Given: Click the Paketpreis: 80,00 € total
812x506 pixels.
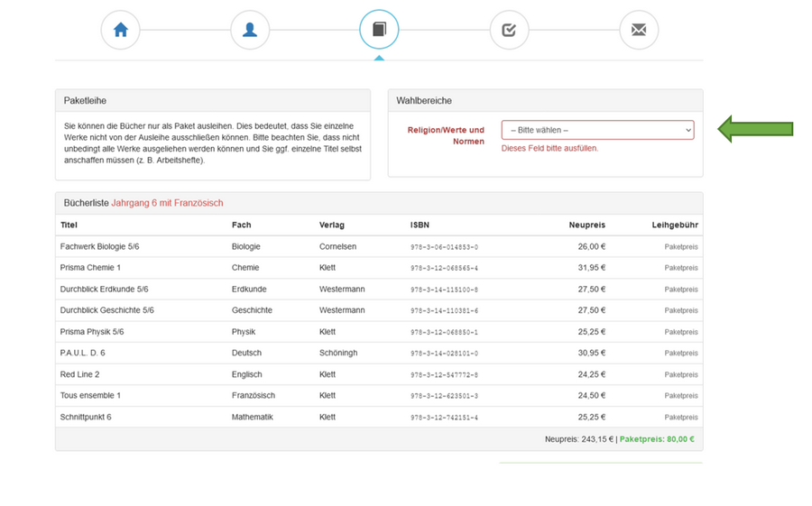Looking at the screenshot, I should click(x=657, y=440).
